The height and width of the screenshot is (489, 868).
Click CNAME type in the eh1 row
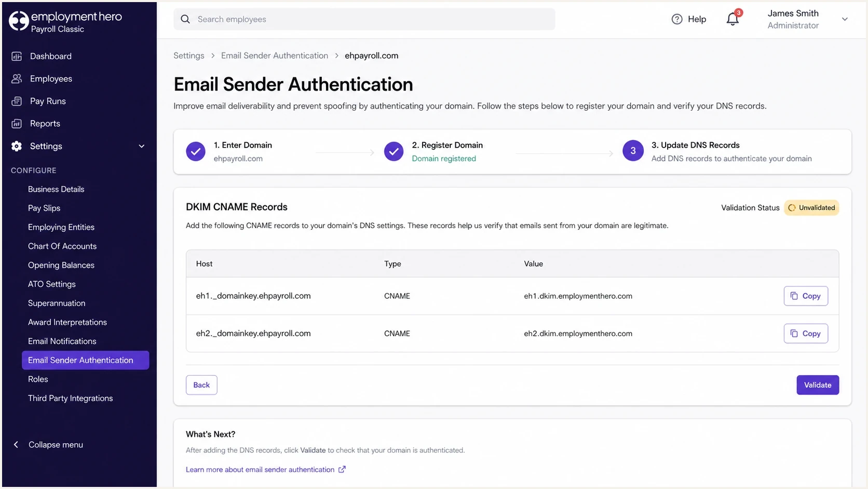pyautogui.click(x=397, y=296)
